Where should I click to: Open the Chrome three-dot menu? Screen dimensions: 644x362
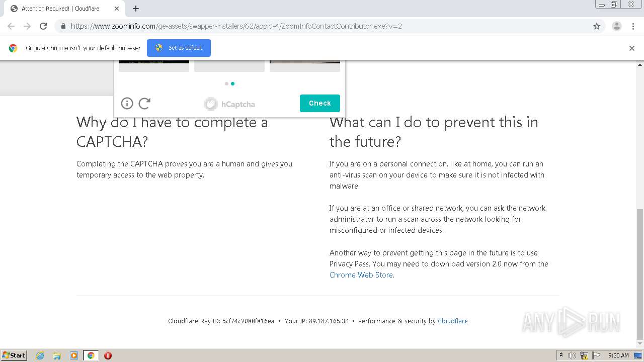click(633, 26)
